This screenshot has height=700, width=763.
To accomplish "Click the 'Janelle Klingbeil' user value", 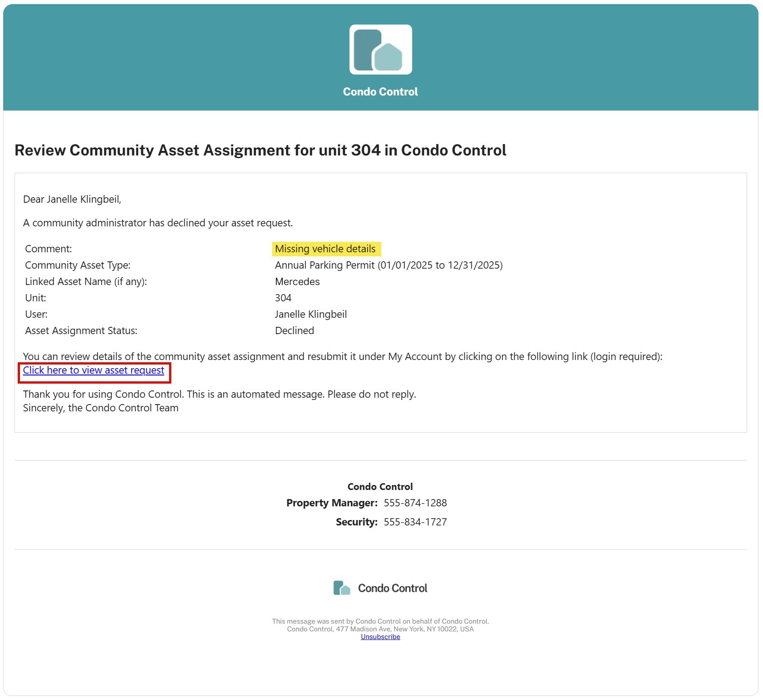I will pyautogui.click(x=311, y=315).
